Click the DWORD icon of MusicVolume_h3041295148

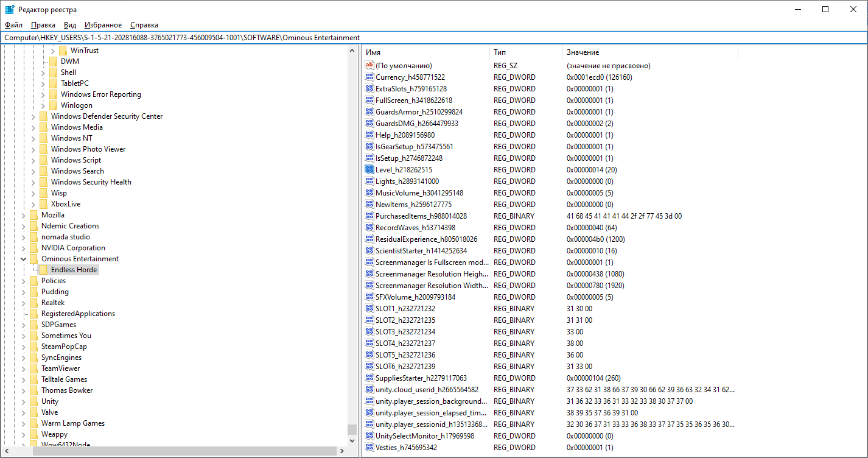tap(369, 193)
